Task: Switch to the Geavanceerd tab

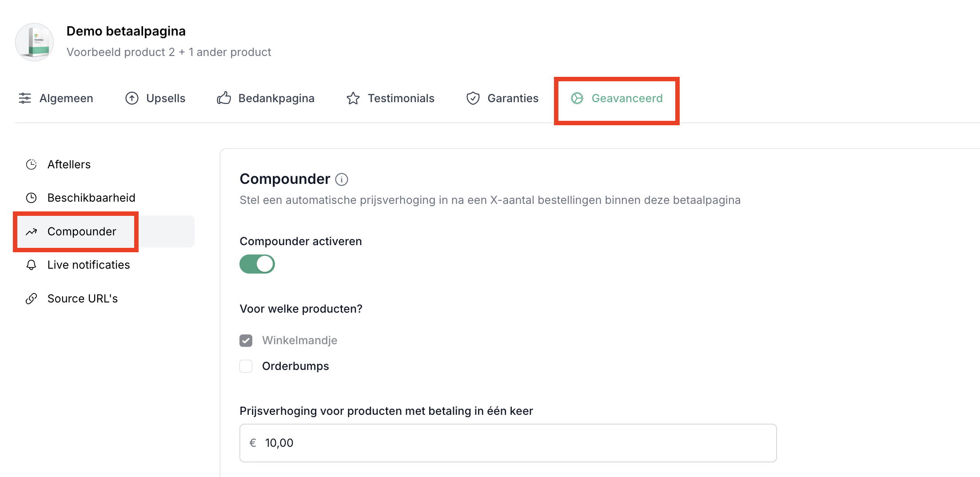Action: tap(617, 98)
